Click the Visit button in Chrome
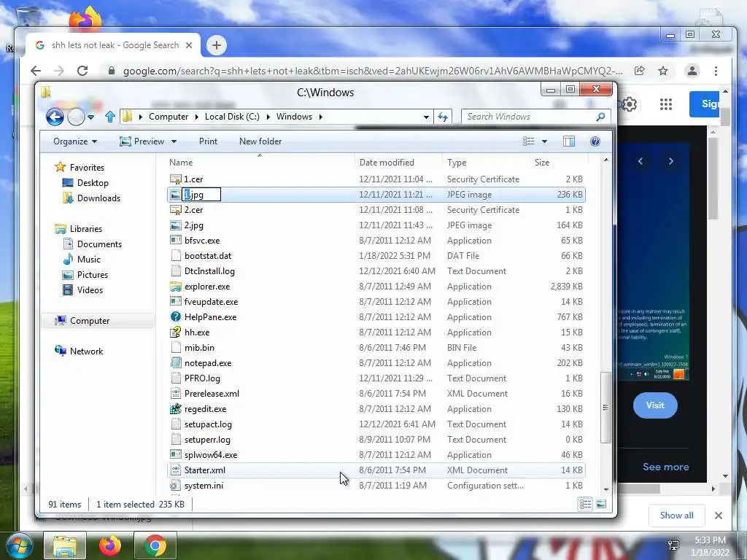Image resolution: width=747 pixels, height=560 pixels. 655,405
